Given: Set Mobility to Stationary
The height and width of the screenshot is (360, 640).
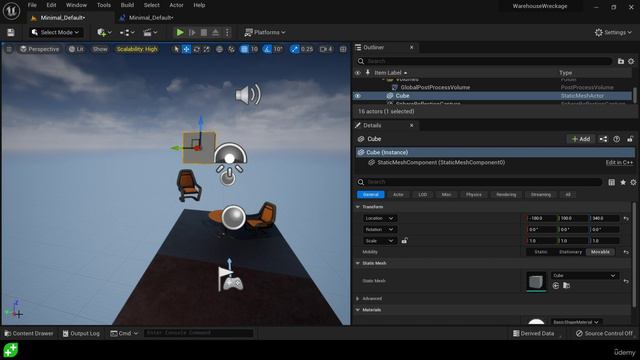Looking at the screenshot, I should tap(570, 252).
